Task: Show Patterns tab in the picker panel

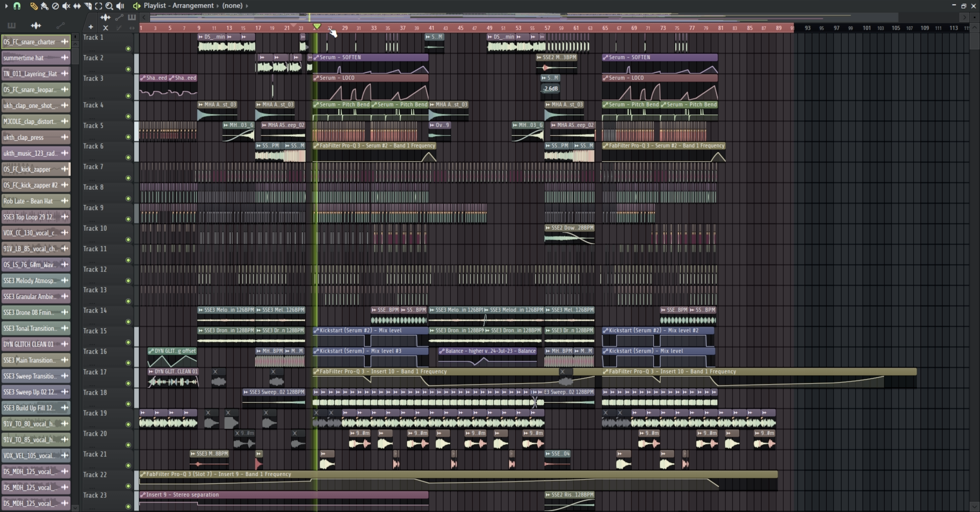Action: click(11, 26)
